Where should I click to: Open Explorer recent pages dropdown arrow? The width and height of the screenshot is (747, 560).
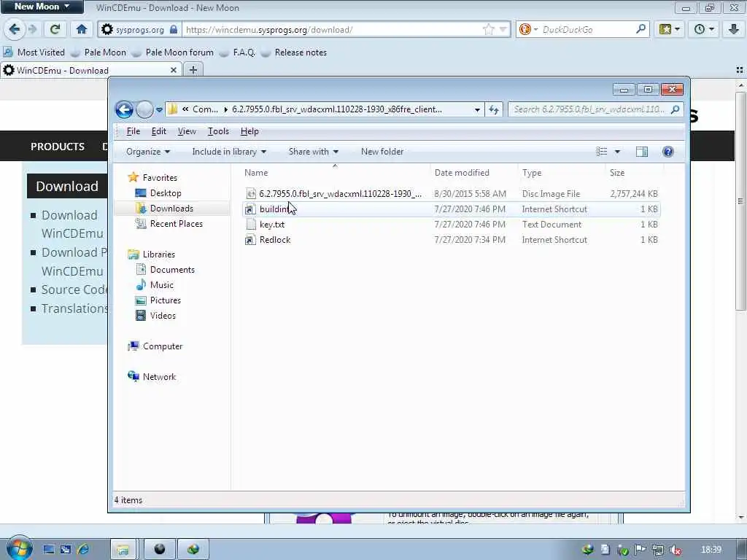pos(159,109)
